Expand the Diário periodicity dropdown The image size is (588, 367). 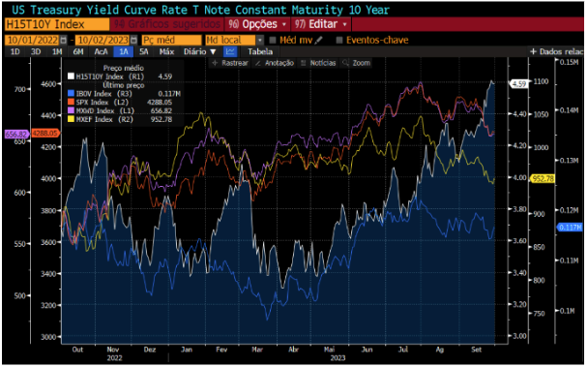(199, 52)
